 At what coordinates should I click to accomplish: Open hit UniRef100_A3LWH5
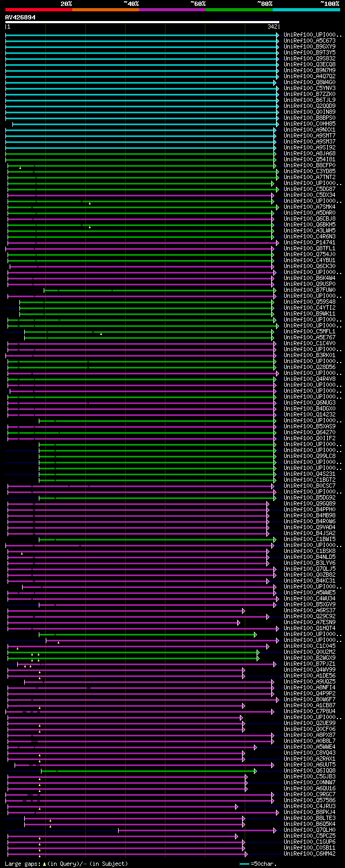(309, 230)
